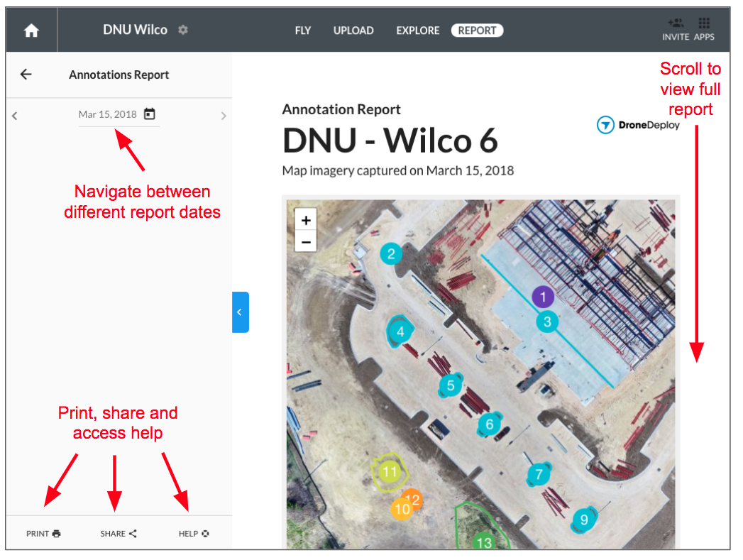Select annotation marker 1 on the map
The width and height of the screenshot is (743, 560).
point(543,297)
